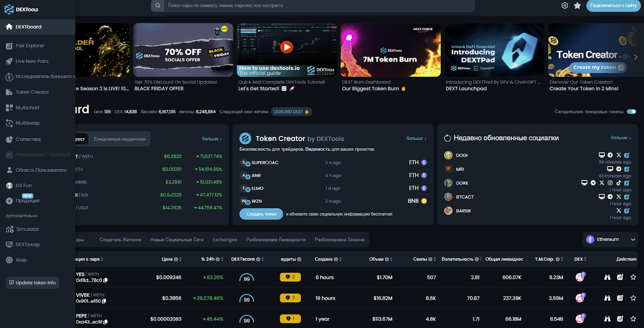Open DOGI's website icon in socials list

(x=602, y=155)
